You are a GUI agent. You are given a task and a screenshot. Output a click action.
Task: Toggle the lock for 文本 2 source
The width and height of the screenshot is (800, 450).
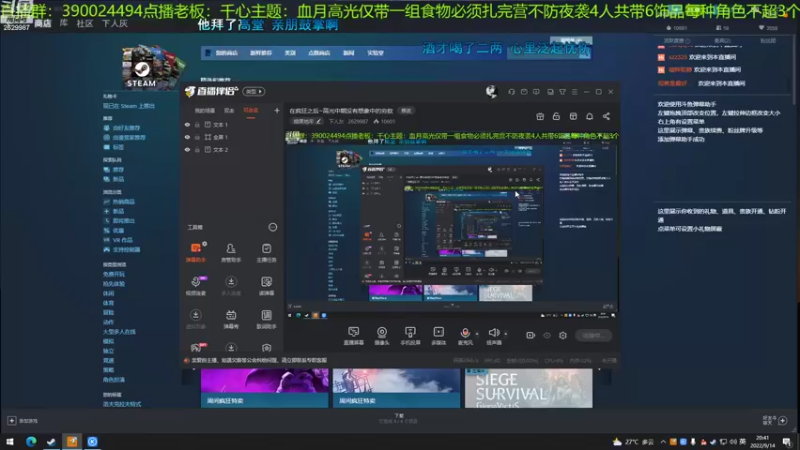(x=197, y=149)
